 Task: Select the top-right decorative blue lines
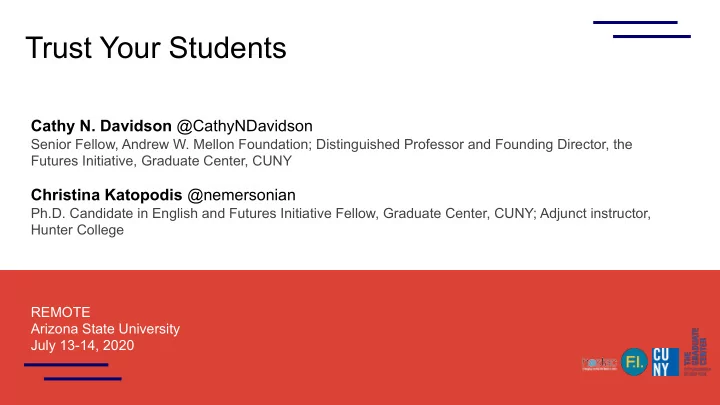tap(642, 29)
